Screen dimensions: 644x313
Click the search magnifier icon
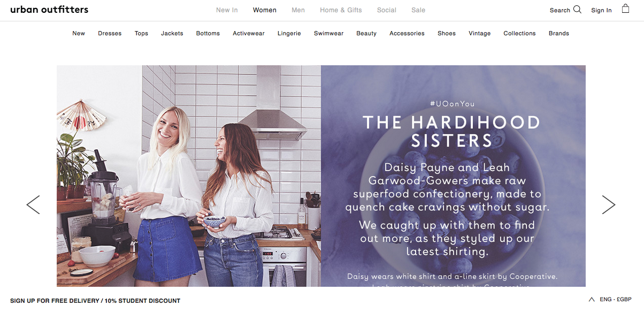(577, 9)
